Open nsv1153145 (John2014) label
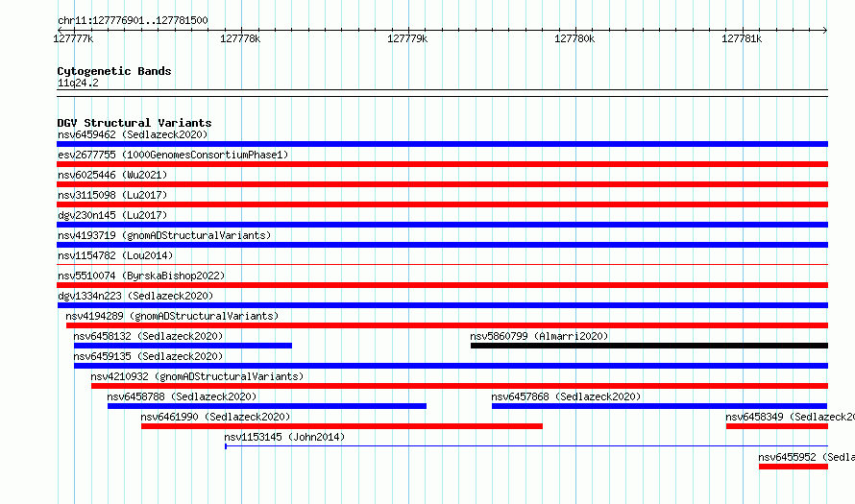 coord(284,437)
